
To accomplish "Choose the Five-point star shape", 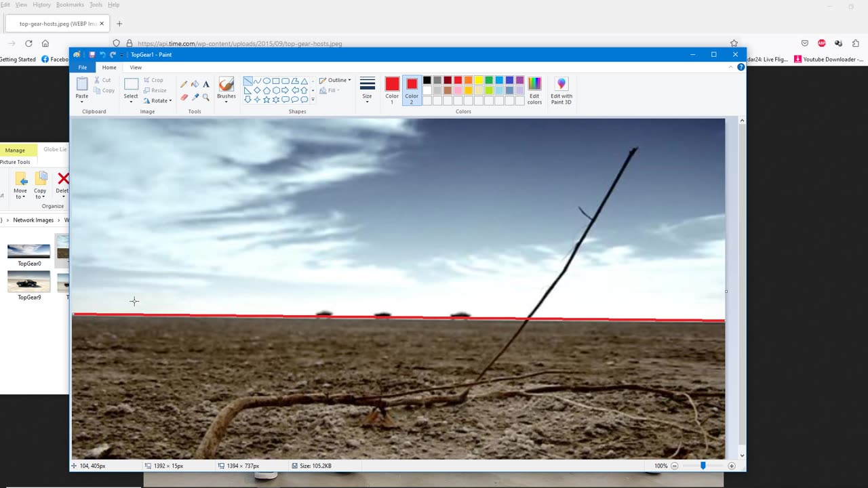I will click(267, 100).
